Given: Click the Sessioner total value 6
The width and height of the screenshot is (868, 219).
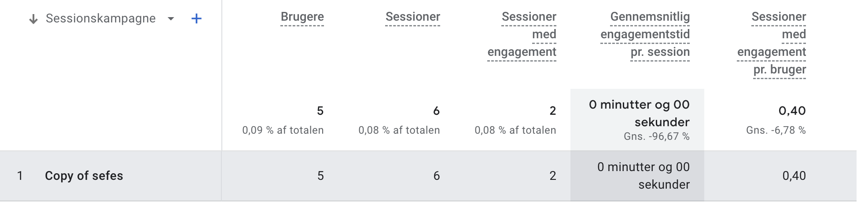Looking at the screenshot, I should click(436, 111).
